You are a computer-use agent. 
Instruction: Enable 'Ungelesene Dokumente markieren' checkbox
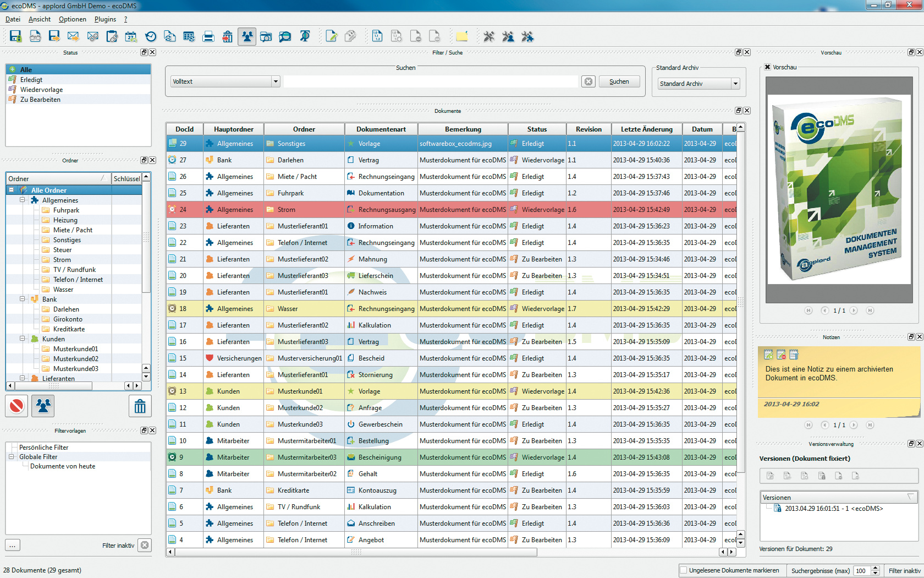[684, 570]
